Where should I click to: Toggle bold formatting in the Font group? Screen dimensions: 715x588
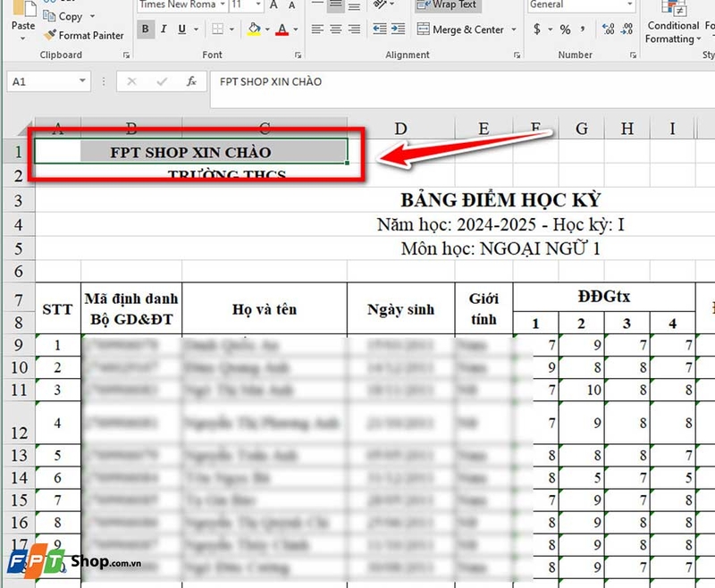point(145,29)
